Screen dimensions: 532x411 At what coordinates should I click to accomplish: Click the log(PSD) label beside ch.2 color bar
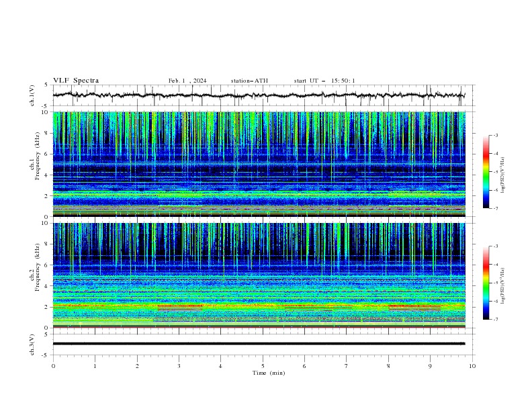click(x=503, y=286)
